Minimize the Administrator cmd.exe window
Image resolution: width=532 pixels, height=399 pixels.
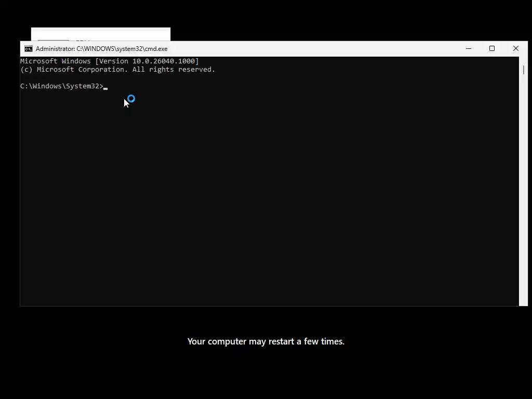click(469, 48)
